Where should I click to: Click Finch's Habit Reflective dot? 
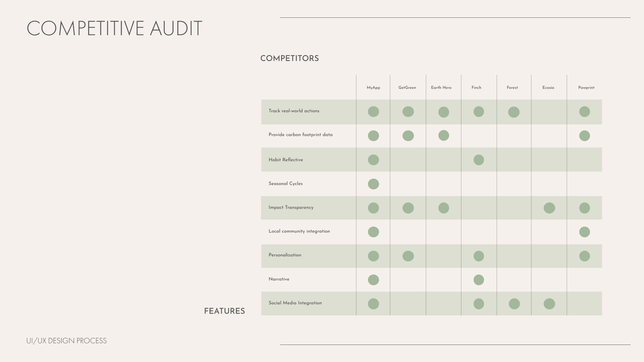pos(479,160)
